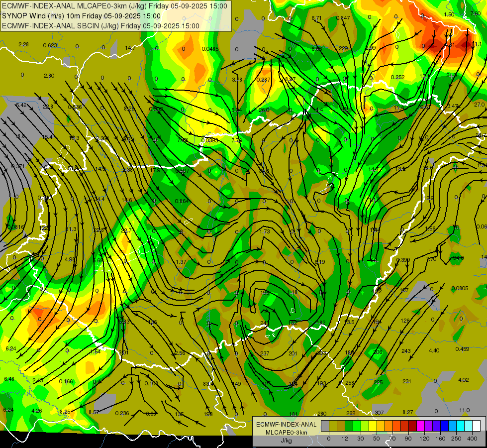This screenshot has height=448, width=487.
Task: Click the MLCAPE0-3km title line at top
Action: (x=114, y=6)
